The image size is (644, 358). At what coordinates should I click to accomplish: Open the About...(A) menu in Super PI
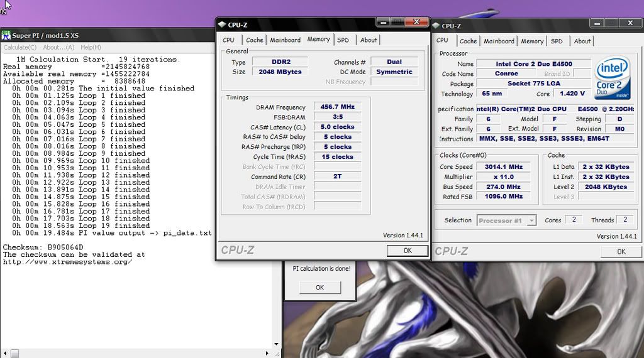(58, 47)
